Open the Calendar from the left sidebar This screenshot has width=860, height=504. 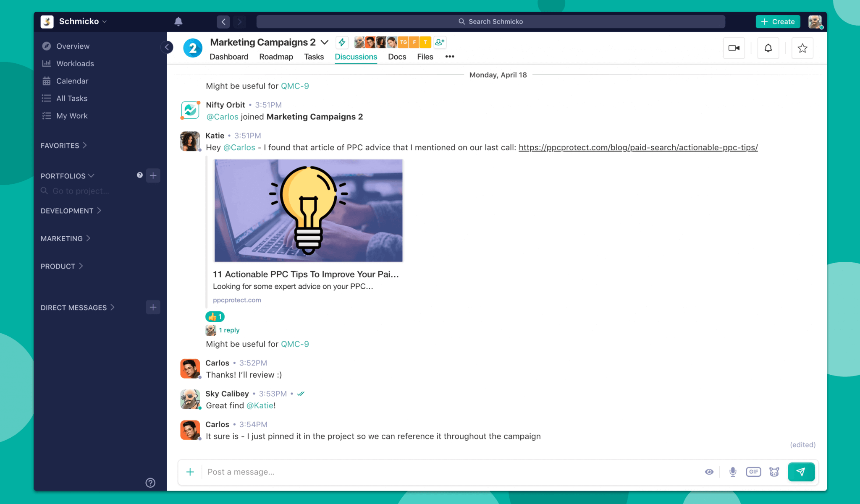click(x=72, y=81)
